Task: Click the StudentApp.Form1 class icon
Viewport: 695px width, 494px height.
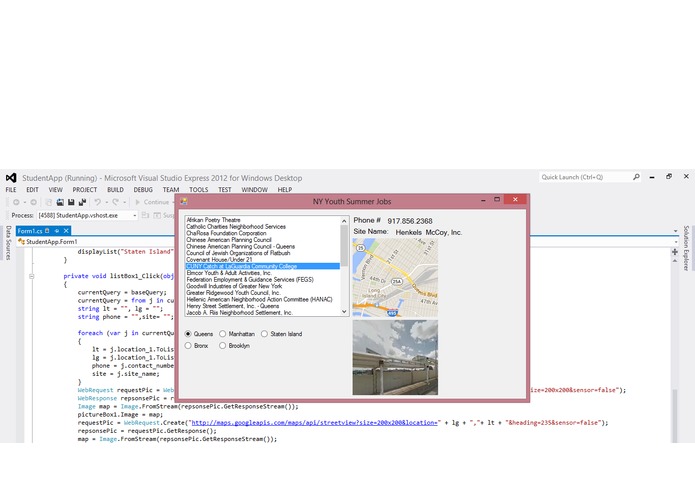Action: (21, 241)
